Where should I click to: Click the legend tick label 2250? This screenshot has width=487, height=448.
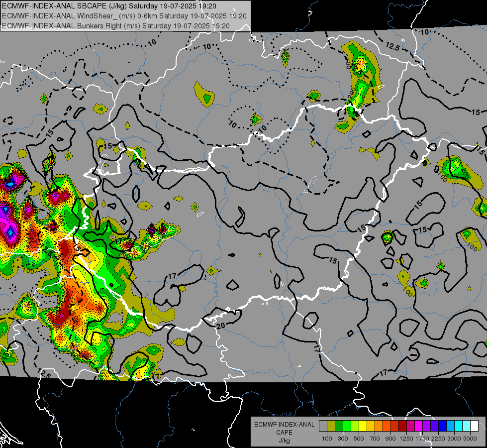point(438,439)
